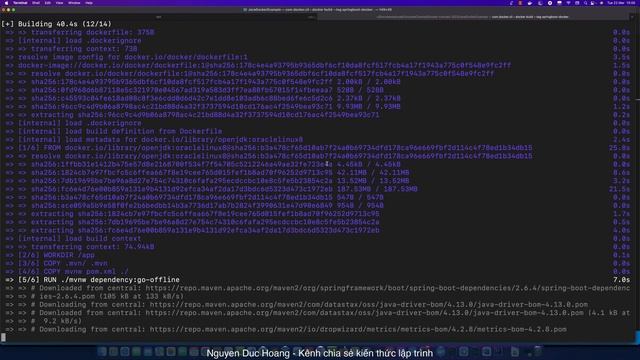Switch to the second terminal tab
Image resolution: width=640 pixels, height=360 pixels.
[473, 17]
